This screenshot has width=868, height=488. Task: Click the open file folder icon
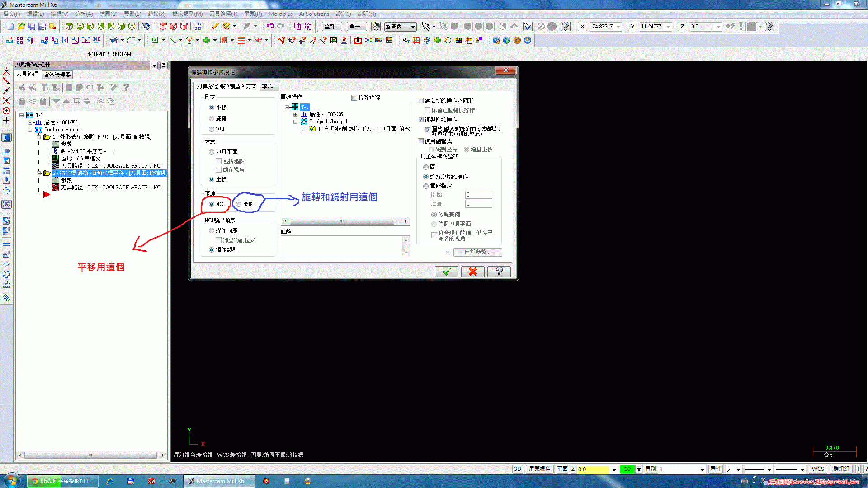coord(21,27)
